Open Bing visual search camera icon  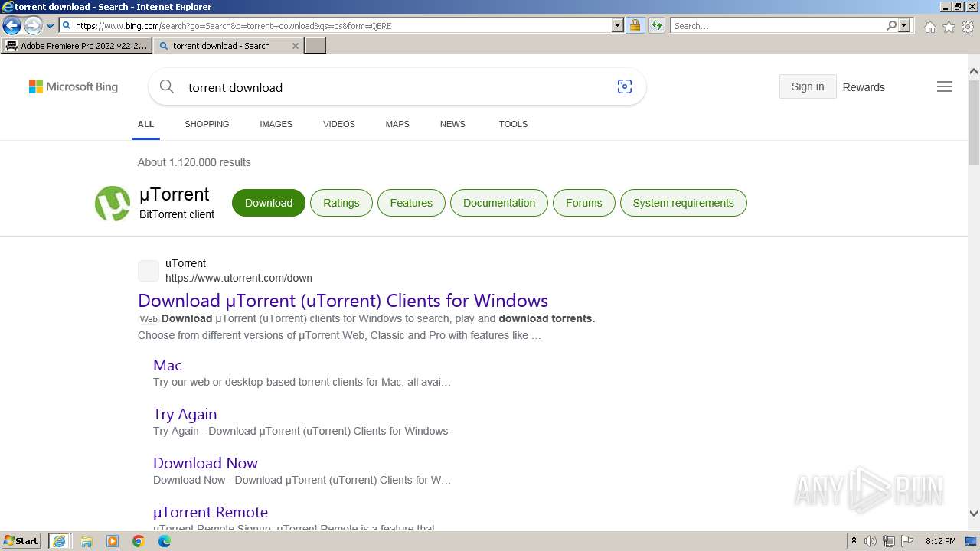click(x=625, y=87)
